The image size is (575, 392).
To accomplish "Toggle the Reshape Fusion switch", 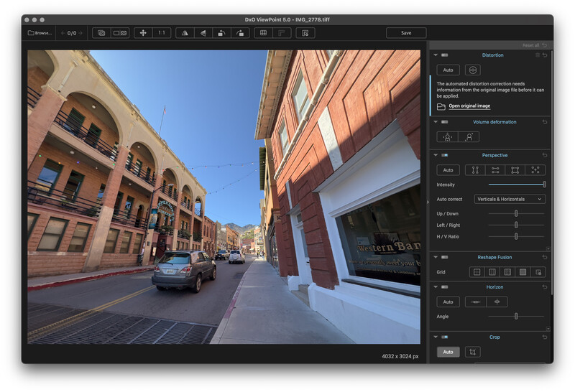I will click(444, 257).
